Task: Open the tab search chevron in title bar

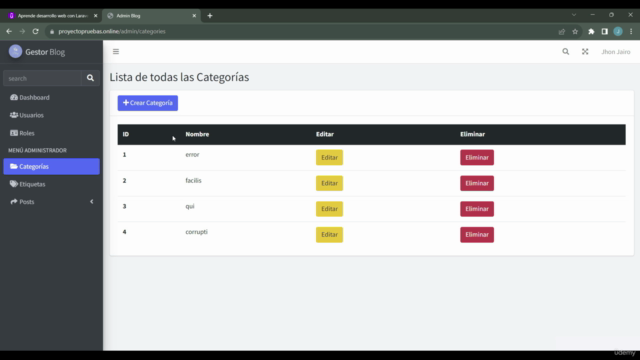Action: point(574,15)
